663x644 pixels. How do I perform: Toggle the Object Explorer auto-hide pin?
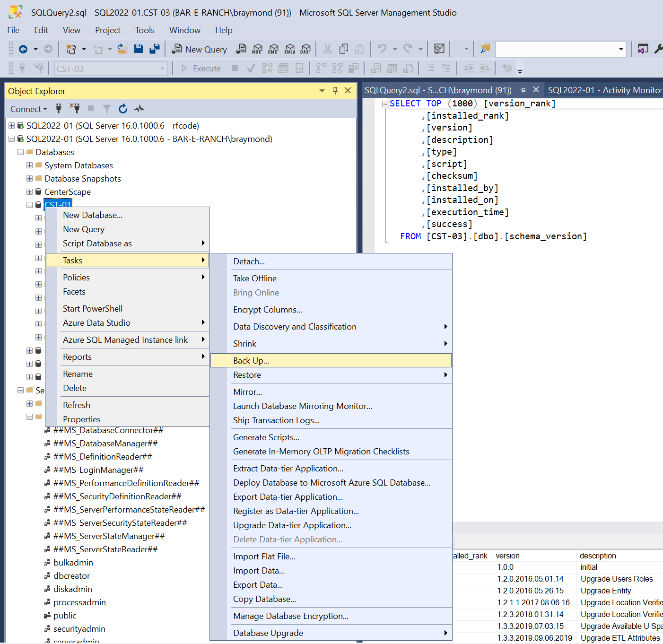coord(335,91)
